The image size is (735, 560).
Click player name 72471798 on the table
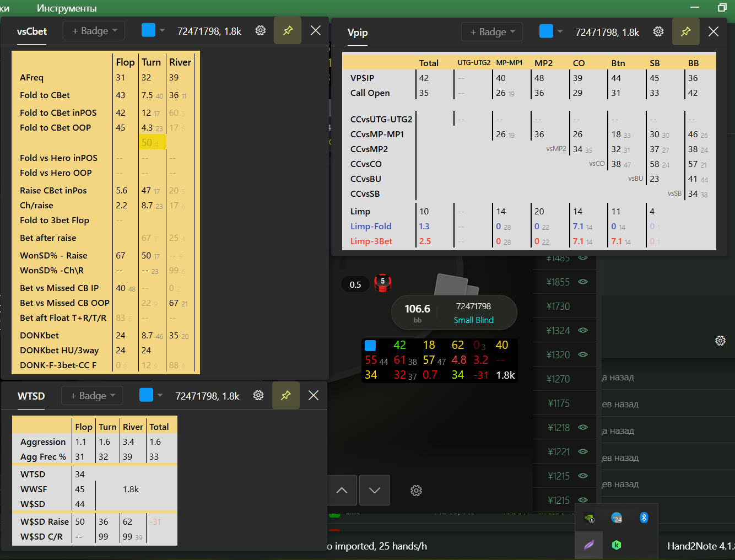[x=473, y=306]
